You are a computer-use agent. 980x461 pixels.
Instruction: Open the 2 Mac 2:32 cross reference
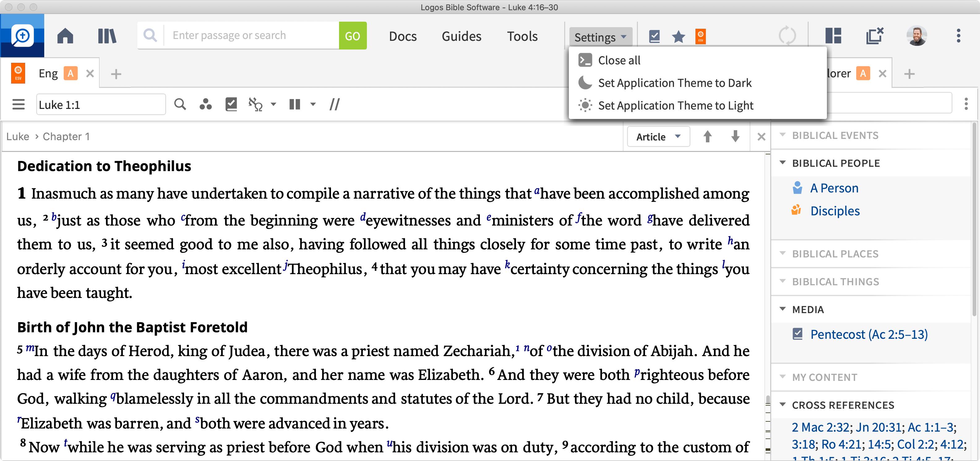pyautogui.click(x=820, y=427)
